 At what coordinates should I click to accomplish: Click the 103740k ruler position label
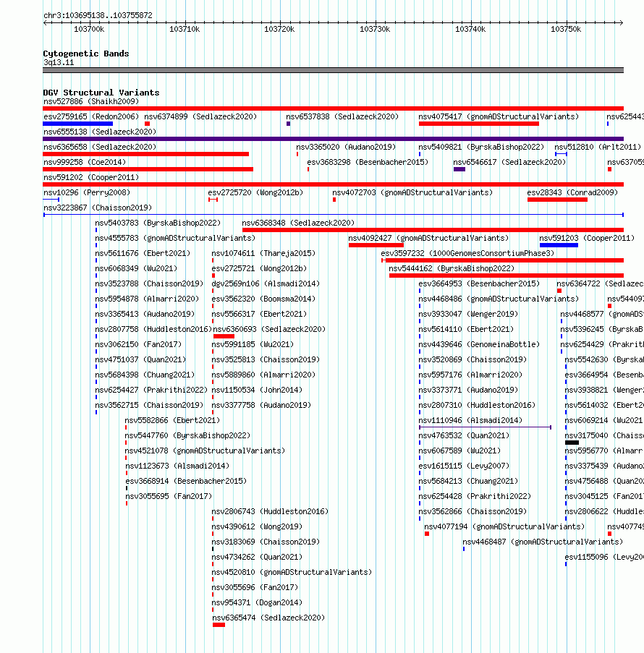coord(470,29)
